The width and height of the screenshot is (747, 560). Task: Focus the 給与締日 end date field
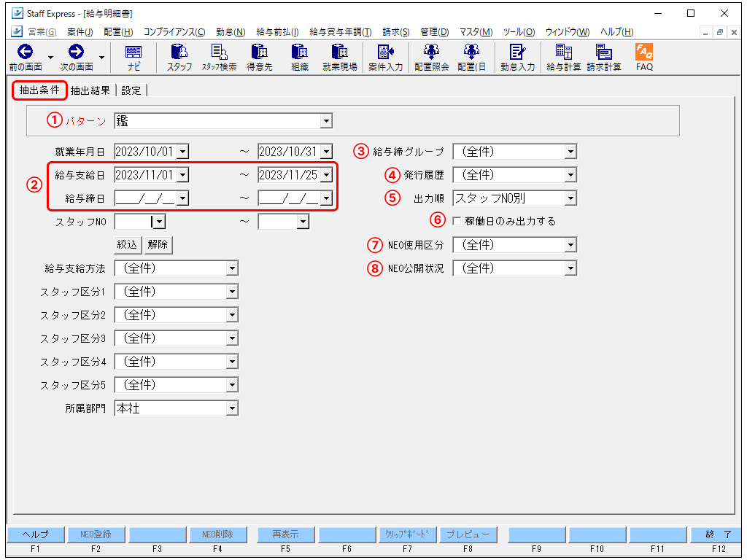click(x=290, y=198)
